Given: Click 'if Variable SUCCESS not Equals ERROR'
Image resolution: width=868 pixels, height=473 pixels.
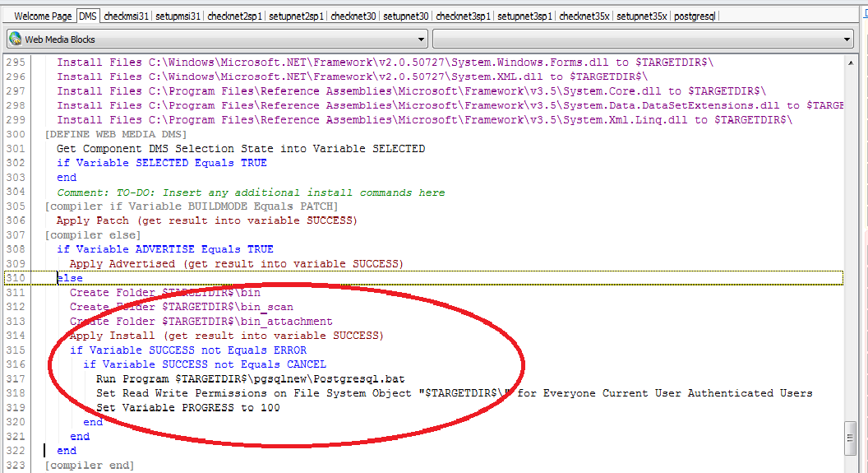Looking at the screenshot, I should [188, 350].
